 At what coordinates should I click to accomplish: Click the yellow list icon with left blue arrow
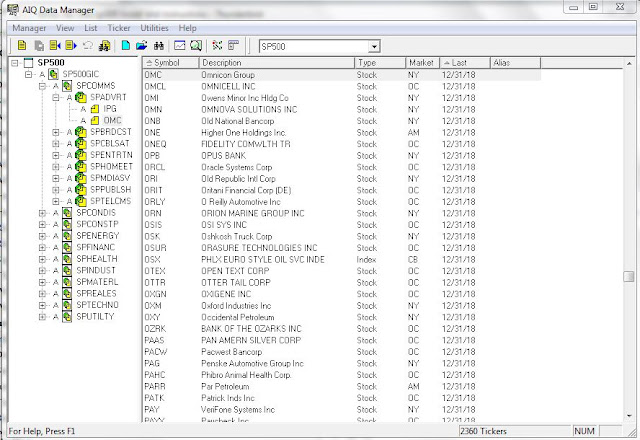(55, 45)
